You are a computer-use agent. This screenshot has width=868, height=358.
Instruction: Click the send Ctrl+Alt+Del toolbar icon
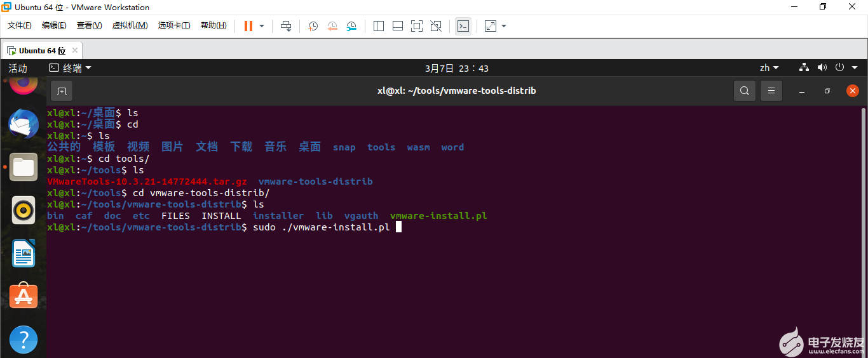[x=286, y=26]
